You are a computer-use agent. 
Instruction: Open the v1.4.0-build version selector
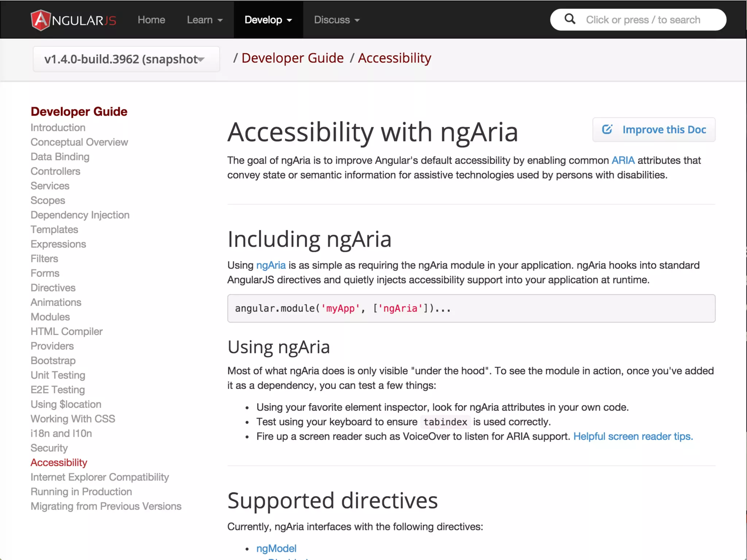coord(126,59)
